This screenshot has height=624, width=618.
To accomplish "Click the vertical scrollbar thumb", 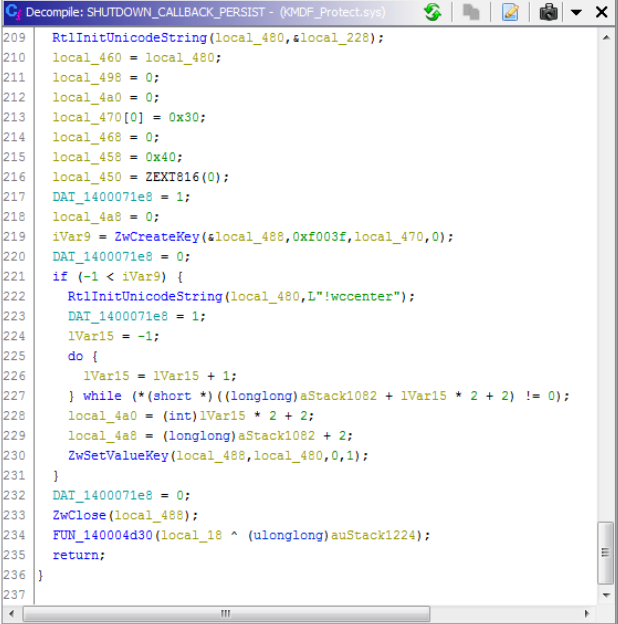I will [x=606, y=554].
